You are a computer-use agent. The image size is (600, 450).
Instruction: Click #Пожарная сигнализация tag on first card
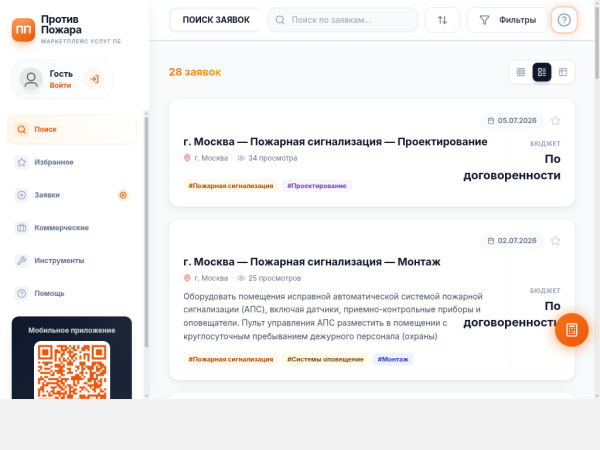coord(231,186)
